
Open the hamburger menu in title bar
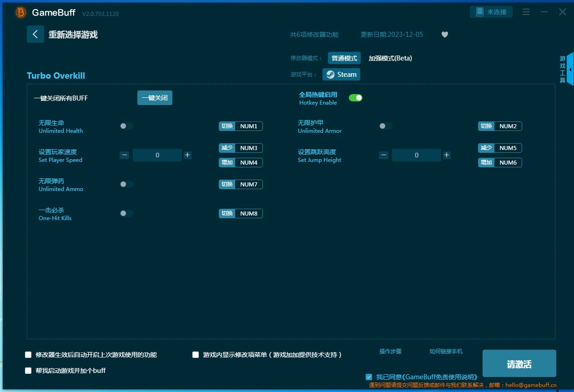coord(526,12)
